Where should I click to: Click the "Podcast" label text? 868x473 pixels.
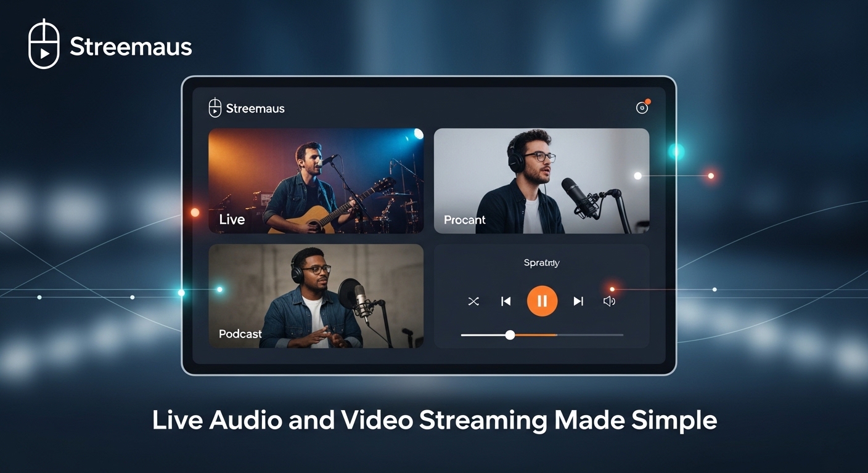[x=240, y=334]
